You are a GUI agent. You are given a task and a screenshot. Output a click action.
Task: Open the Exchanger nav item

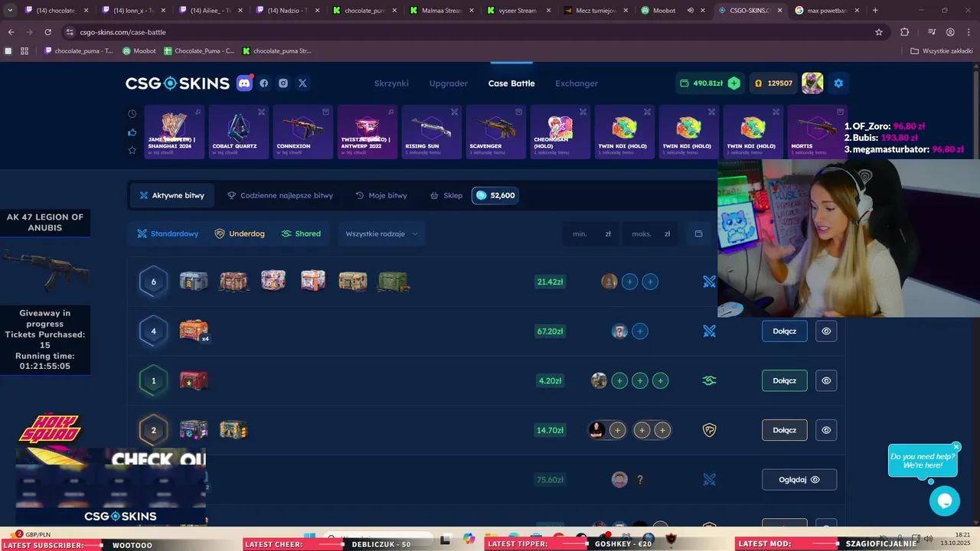point(577,83)
